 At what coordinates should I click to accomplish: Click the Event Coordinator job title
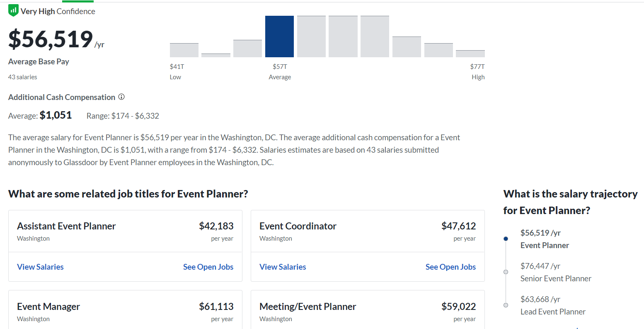(x=298, y=226)
